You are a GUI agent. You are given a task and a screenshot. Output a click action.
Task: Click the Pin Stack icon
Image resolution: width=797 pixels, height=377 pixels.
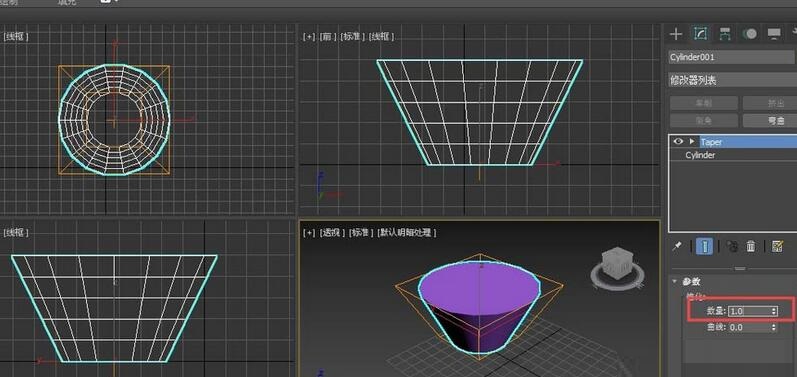677,246
